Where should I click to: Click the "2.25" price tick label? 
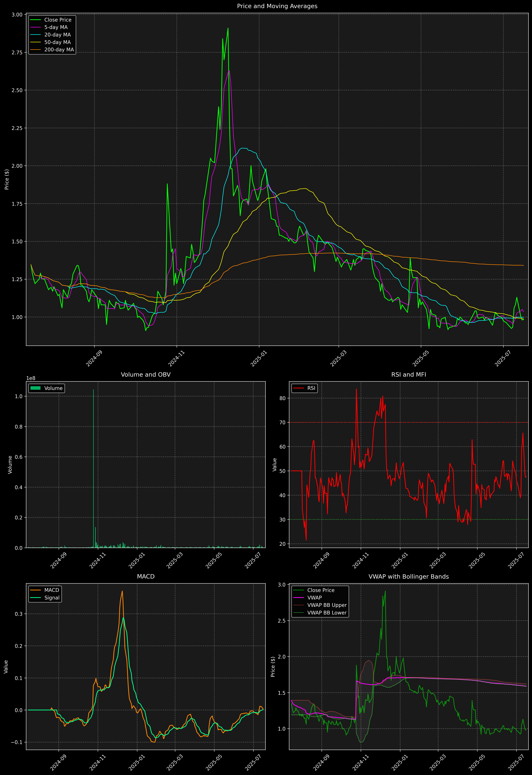pos(17,128)
